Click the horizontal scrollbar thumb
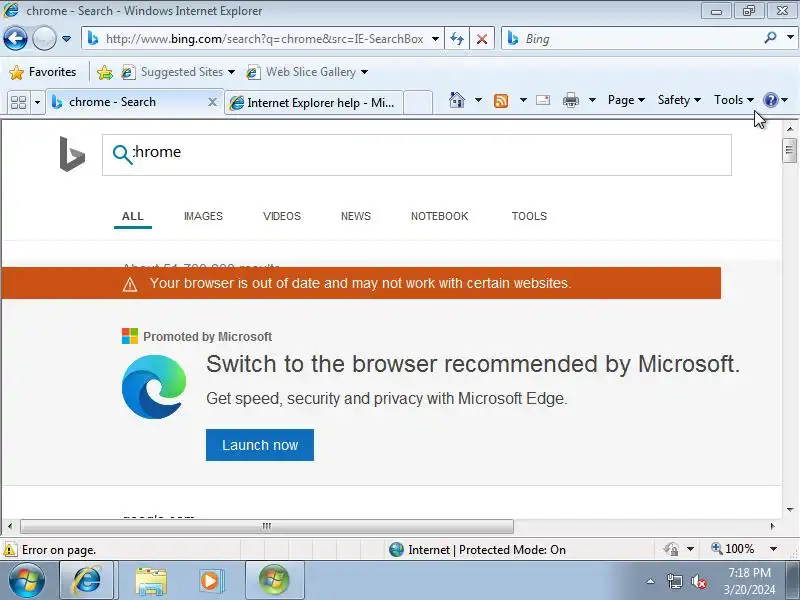 click(x=267, y=526)
